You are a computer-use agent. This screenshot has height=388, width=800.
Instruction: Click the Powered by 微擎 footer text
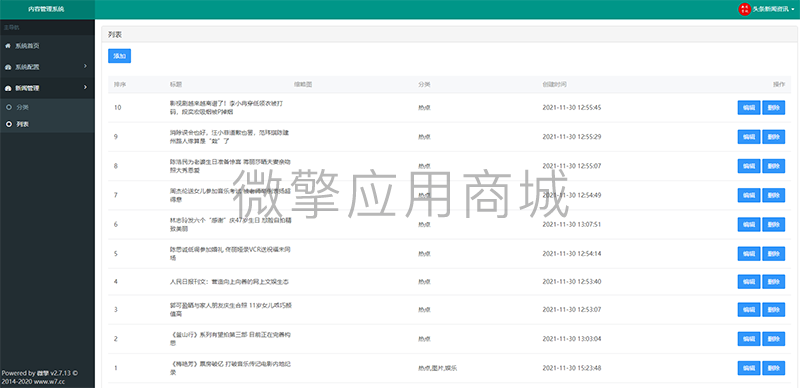(x=39, y=377)
